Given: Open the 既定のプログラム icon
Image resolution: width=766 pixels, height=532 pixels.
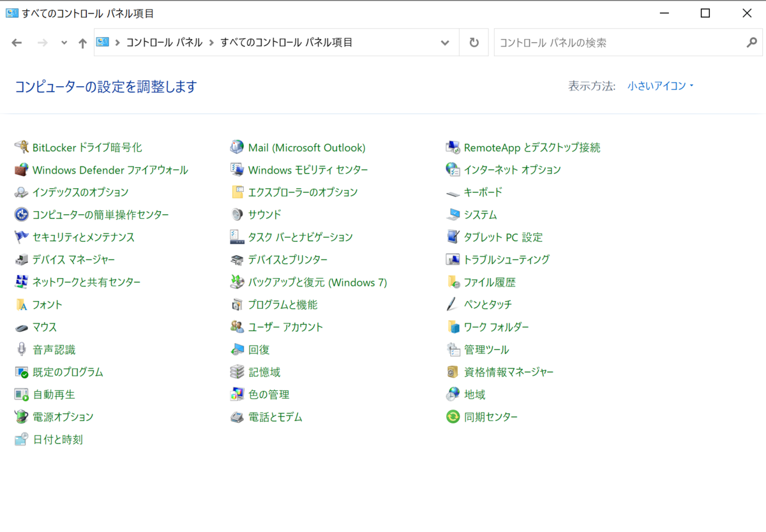Looking at the screenshot, I should coord(22,372).
